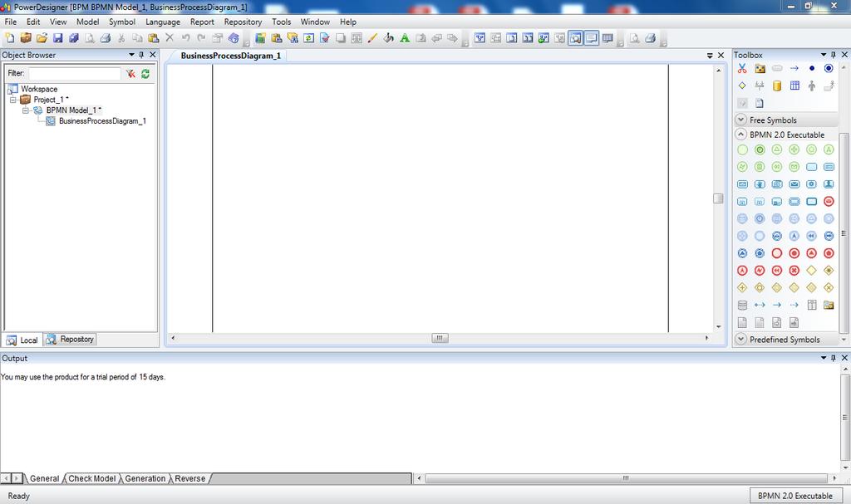
Task: Collapse the Project_1 tree node
Action: [x=13, y=100]
